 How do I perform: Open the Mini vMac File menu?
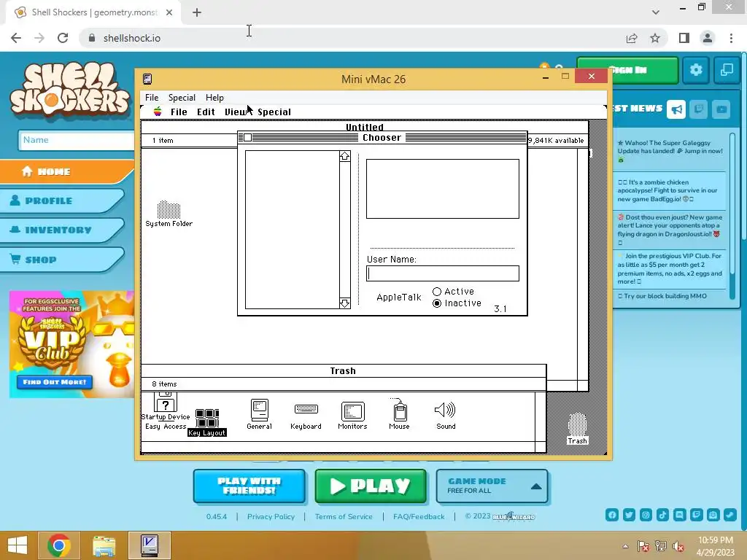152,98
